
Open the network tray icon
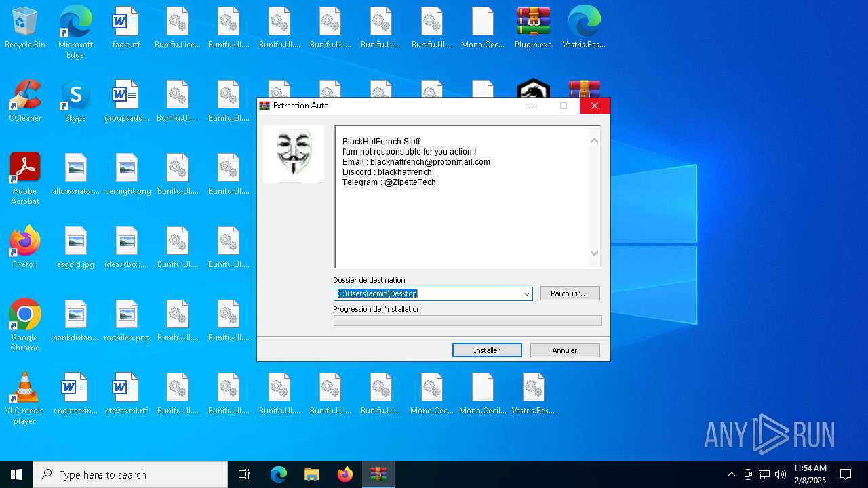pos(764,474)
